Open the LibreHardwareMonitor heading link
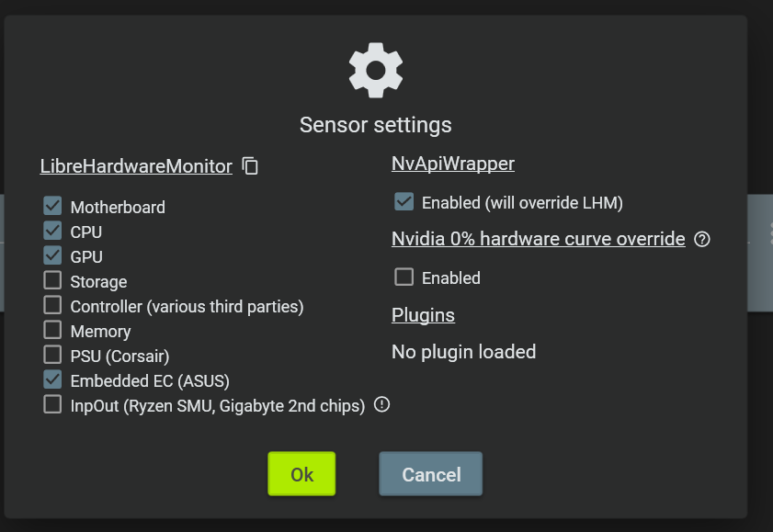 [x=136, y=166]
